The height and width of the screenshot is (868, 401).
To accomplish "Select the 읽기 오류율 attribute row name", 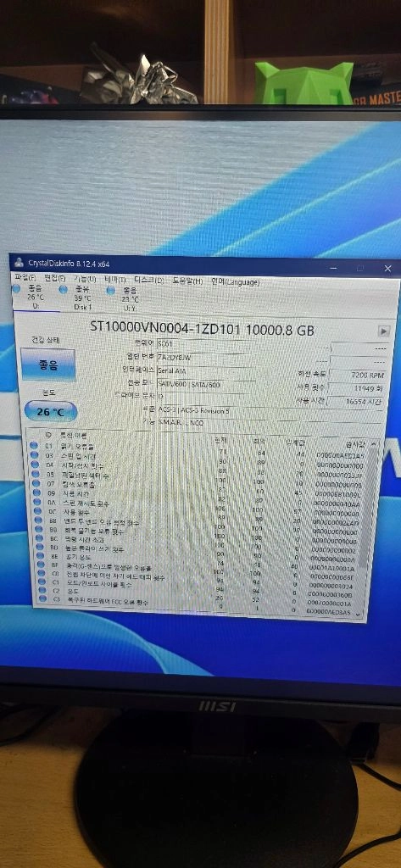I will coord(77,446).
